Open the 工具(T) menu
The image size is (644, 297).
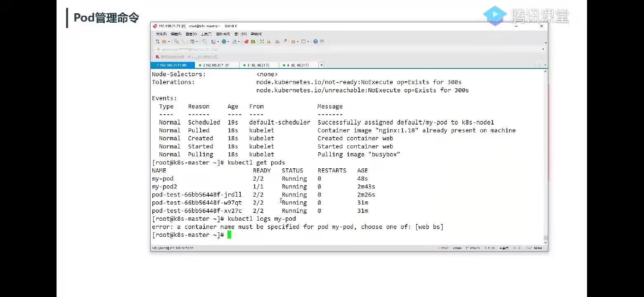206,34
